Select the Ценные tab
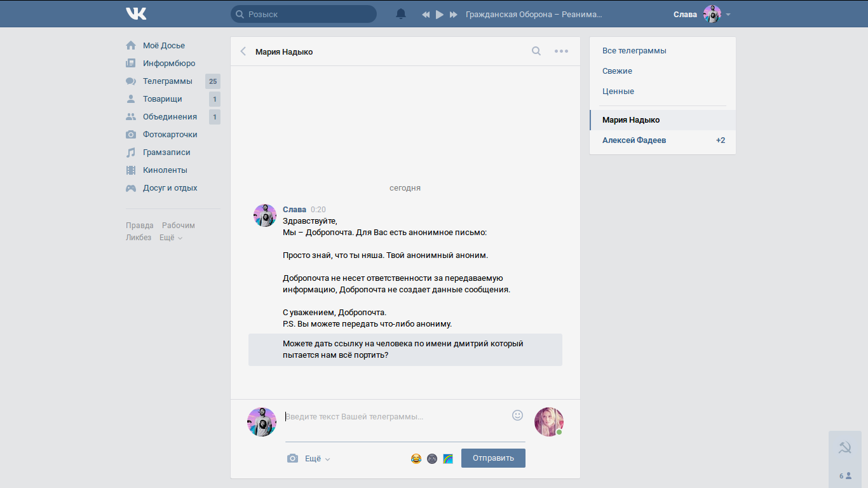 click(x=663, y=91)
